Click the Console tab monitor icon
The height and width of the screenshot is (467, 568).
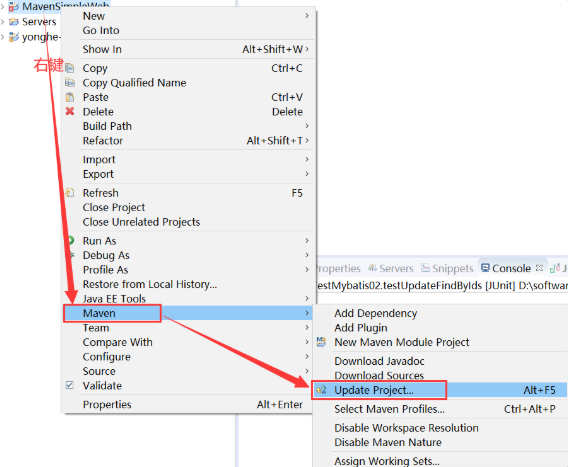pyautogui.click(x=485, y=268)
